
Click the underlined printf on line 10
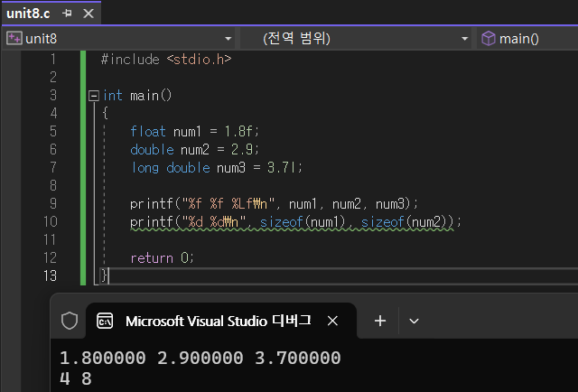point(152,222)
